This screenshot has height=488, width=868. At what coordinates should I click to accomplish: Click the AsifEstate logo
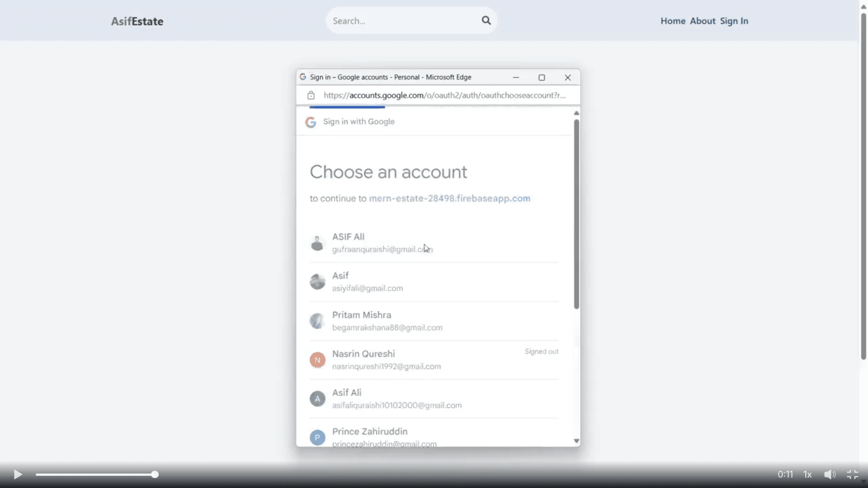pyautogui.click(x=137, y=21)
